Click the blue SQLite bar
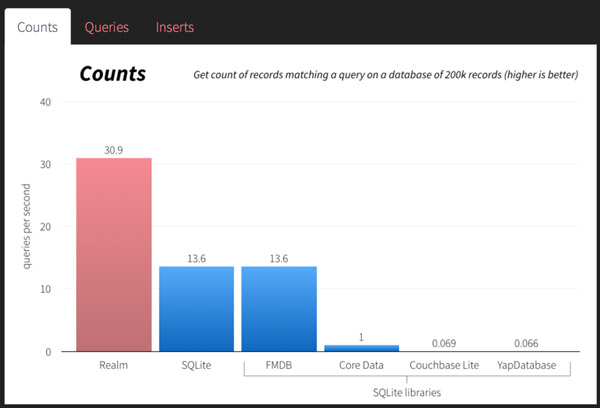The width and height of the screenshot is (600, 408). click(x=196, y=308)
